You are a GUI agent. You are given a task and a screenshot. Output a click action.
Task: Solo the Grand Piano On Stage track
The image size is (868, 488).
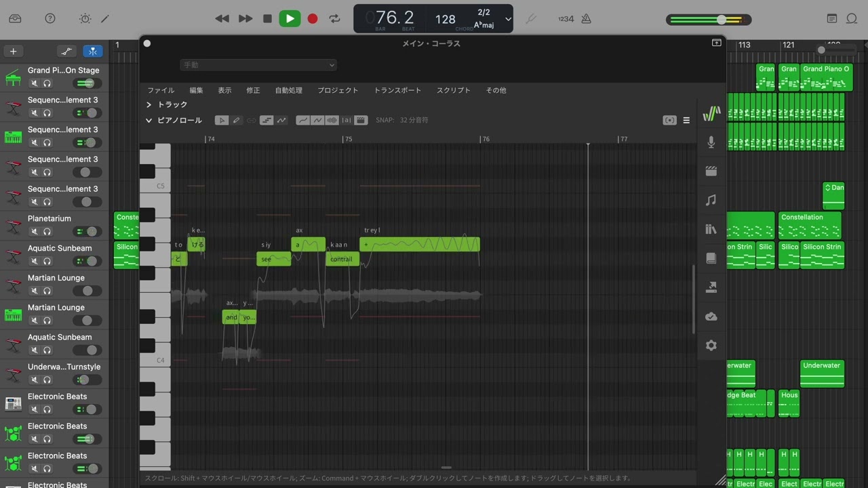click(x=47, y=83)
